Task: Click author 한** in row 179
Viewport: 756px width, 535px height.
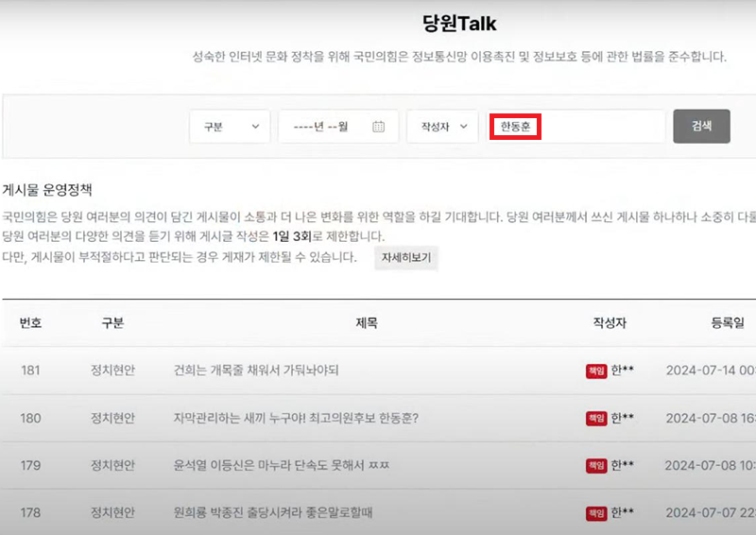Action: pyautogui.click(x=623, y=465)
